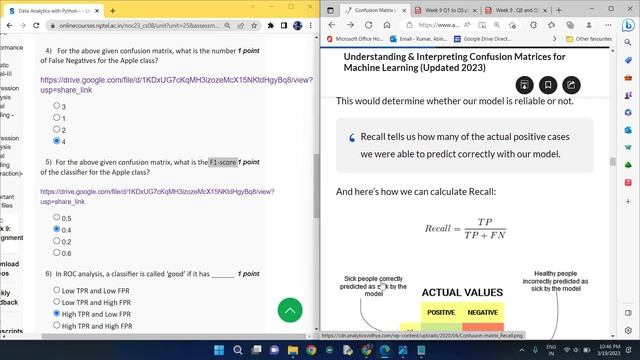Open Edge sidebar search icon
640x360 pixels.
628,42
